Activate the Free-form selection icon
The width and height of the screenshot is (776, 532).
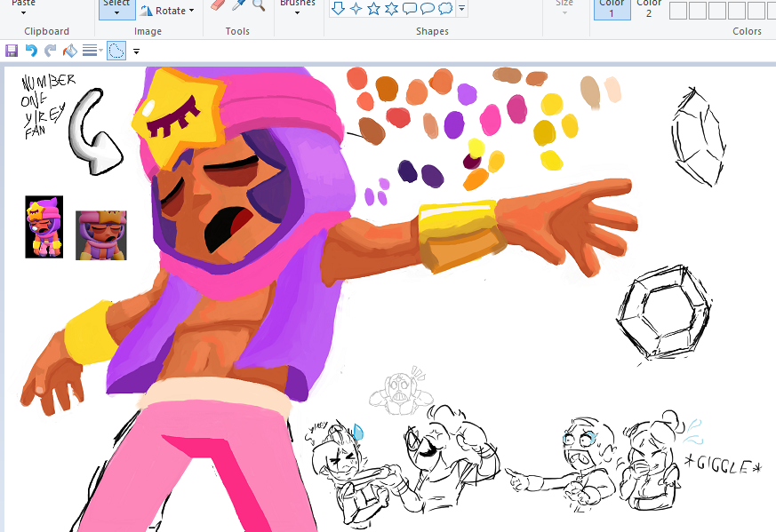pos(116,51)
